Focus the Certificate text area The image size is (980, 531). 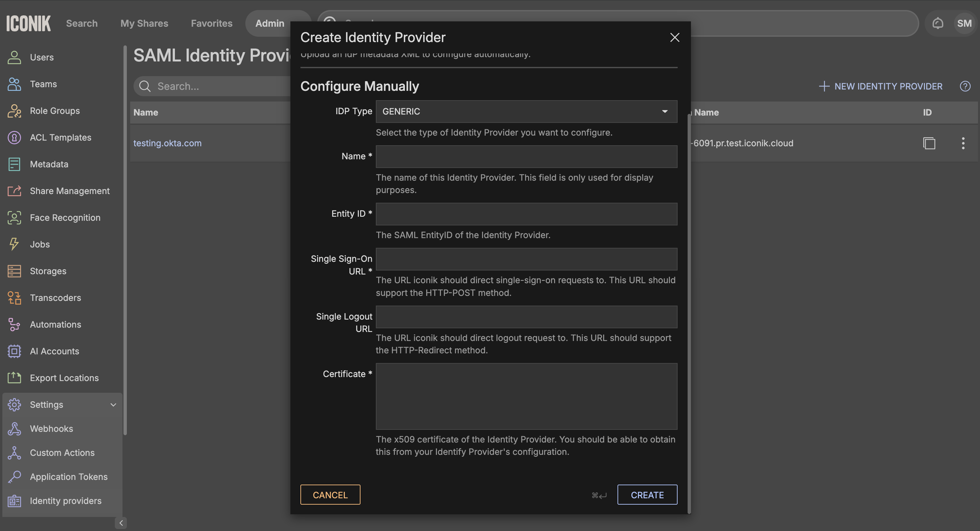pos(526,396)
